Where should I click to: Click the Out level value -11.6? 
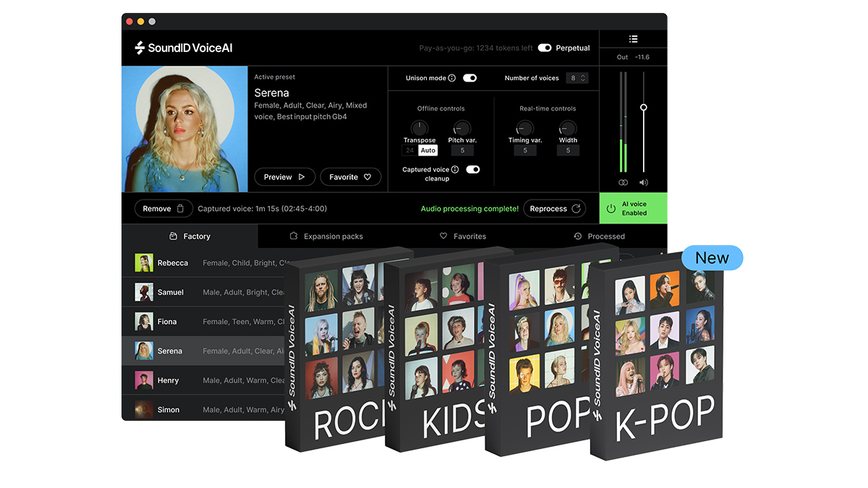tap(642, 57)
